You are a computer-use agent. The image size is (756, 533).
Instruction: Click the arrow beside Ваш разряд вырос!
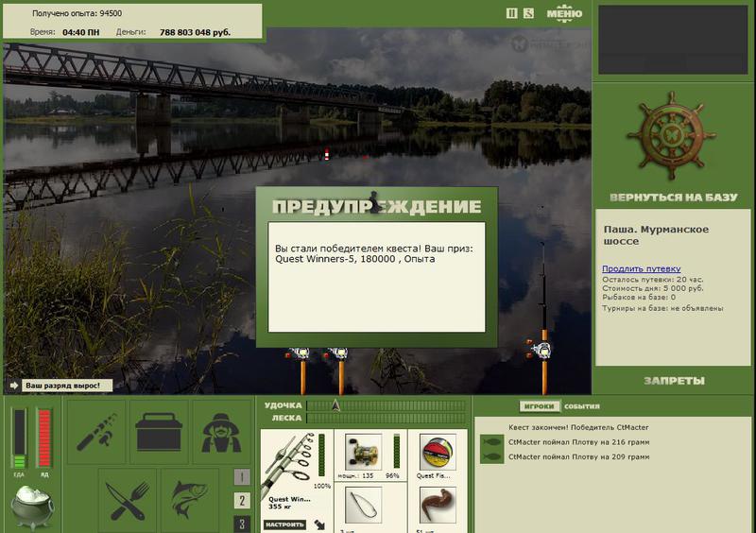[x=13, y=386]
